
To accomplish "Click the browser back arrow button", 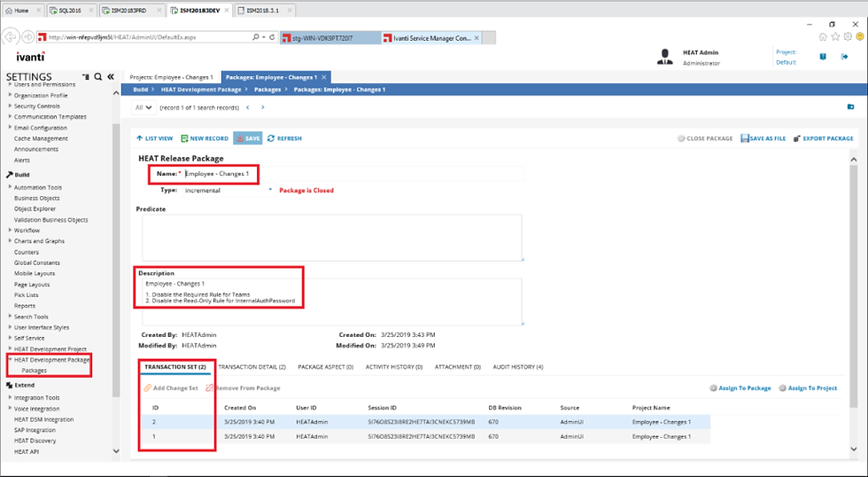I will 10,37.
